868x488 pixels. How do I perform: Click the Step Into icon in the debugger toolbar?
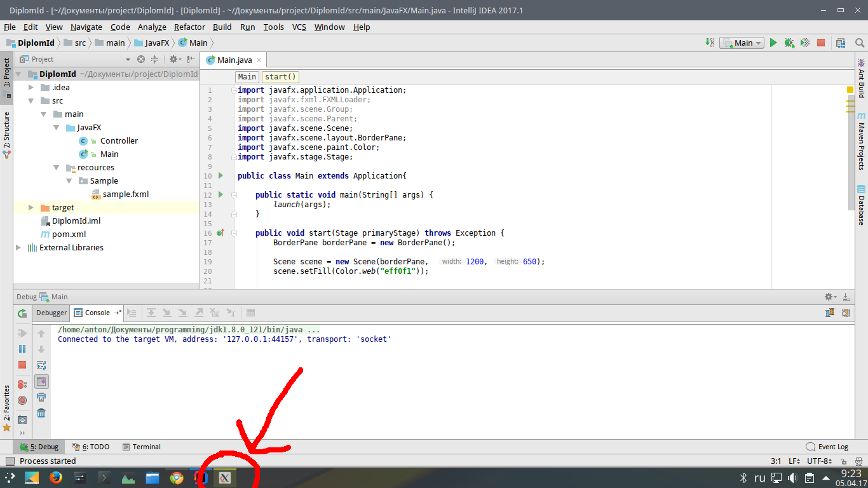pos(166,313)
